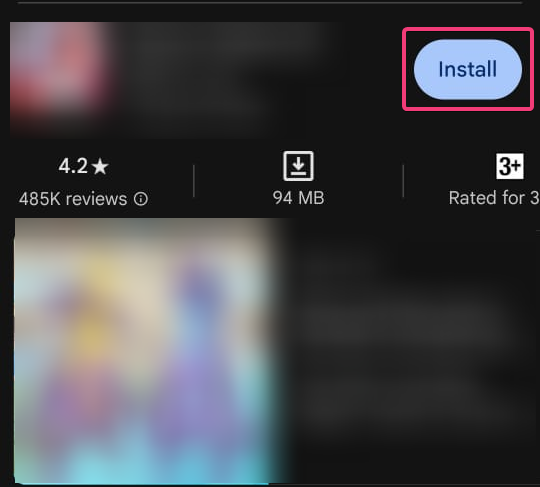The image size is (540, 487).
Task: Open the 'Rated for 3' label
Action: (x=494, y=198)
